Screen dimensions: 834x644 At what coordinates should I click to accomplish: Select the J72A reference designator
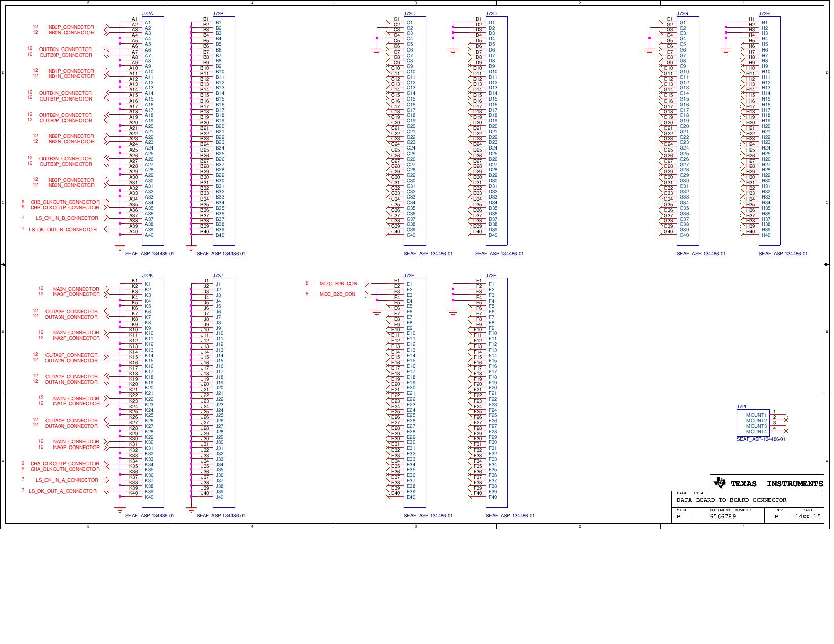147,14
